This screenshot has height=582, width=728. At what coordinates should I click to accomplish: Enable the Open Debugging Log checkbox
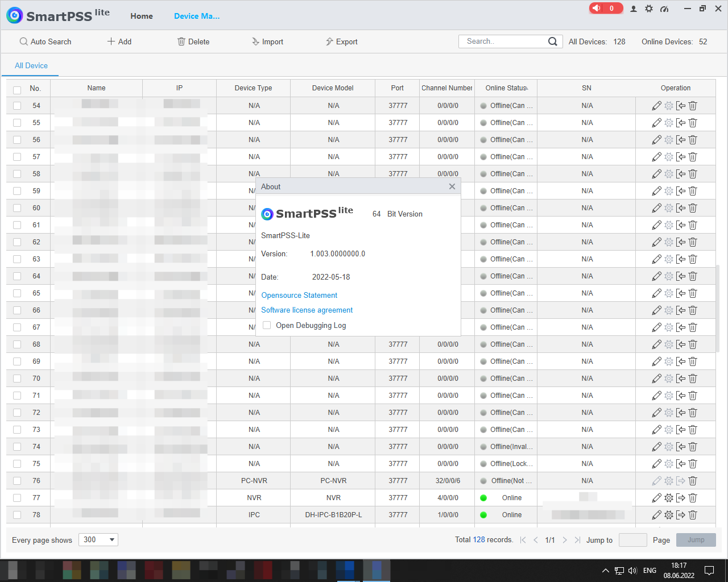267,325
